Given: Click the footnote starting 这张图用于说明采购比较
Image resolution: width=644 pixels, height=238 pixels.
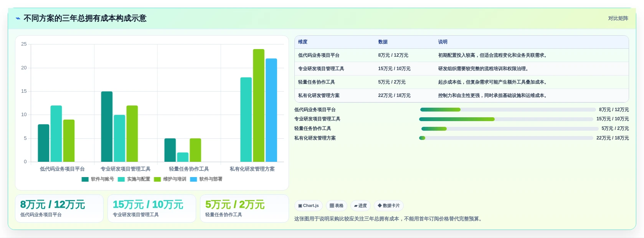Looking at the screenshot, I should (388, 219).
